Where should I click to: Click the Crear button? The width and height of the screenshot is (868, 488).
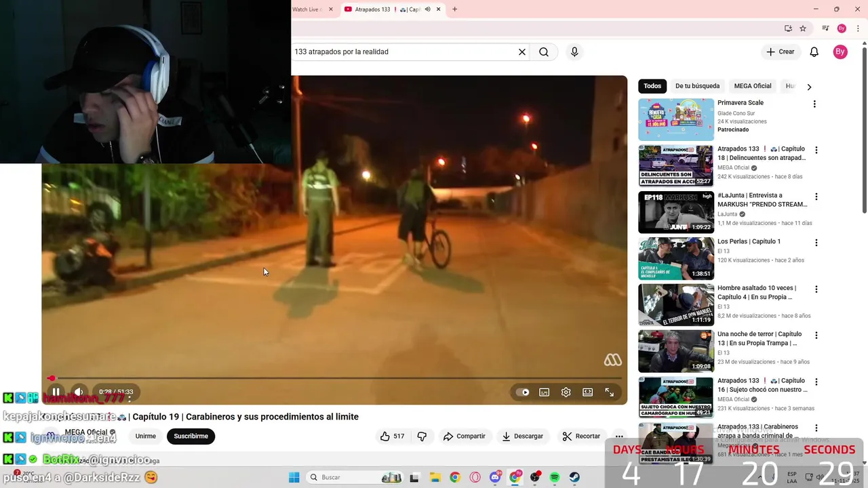point(780,52)
